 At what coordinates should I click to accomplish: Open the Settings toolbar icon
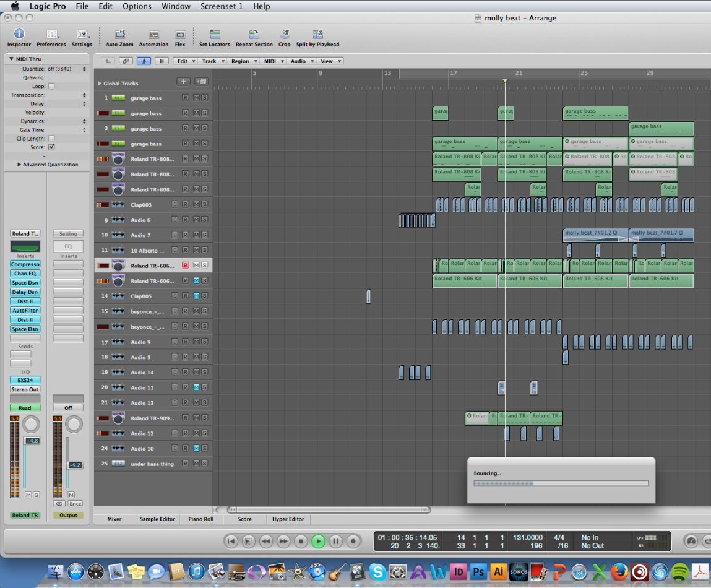pos(82,34)
